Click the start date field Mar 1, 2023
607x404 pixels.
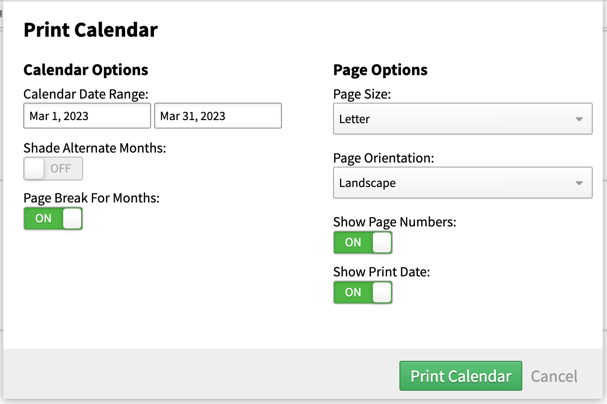pyautogui.click(x=86, y=116)
